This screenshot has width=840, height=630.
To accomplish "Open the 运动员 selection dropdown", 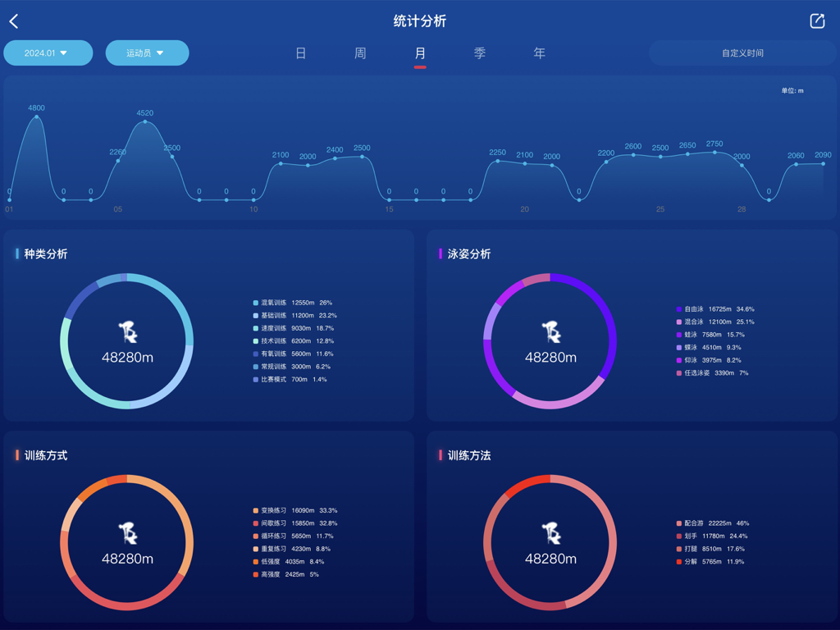I will (x=147, y=52).
